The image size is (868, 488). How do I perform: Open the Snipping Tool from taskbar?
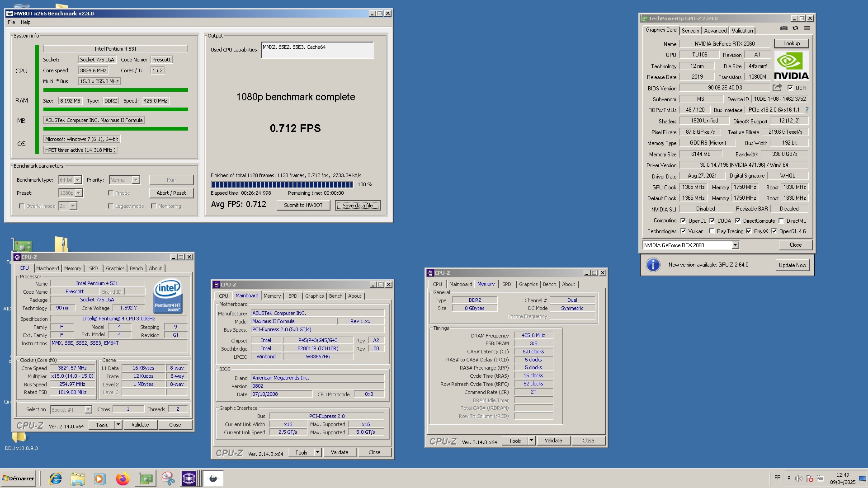coord(168,479)
